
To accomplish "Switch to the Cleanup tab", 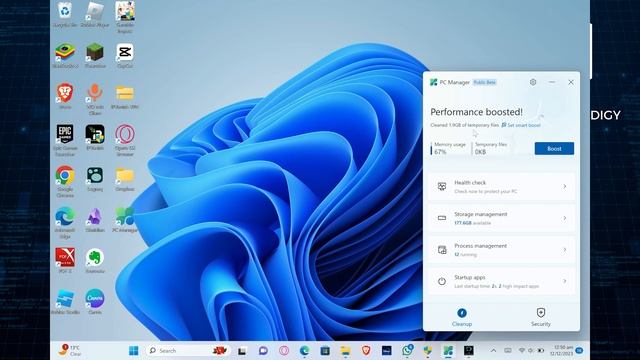I will 462,317.
